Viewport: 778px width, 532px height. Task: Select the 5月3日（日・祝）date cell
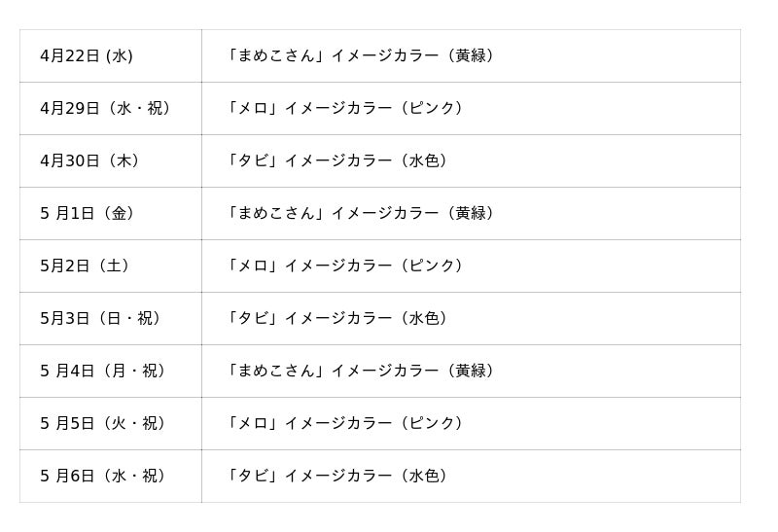coord(102,319)
